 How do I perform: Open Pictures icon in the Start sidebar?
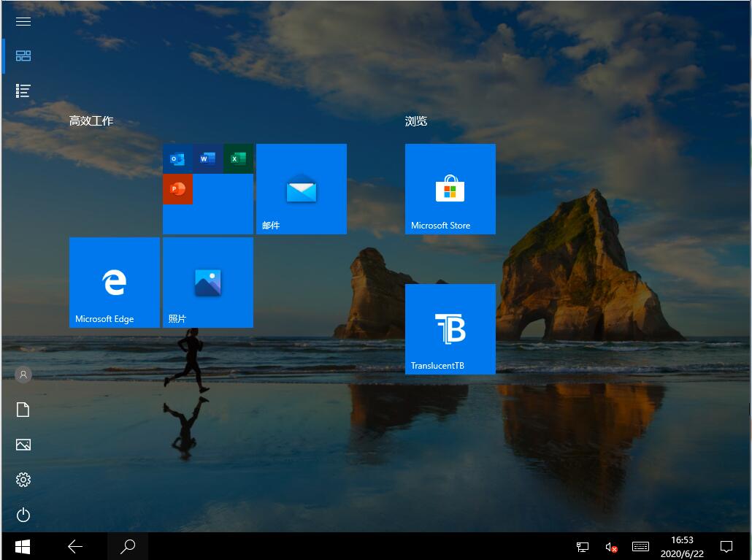click(x=23, y=445)
